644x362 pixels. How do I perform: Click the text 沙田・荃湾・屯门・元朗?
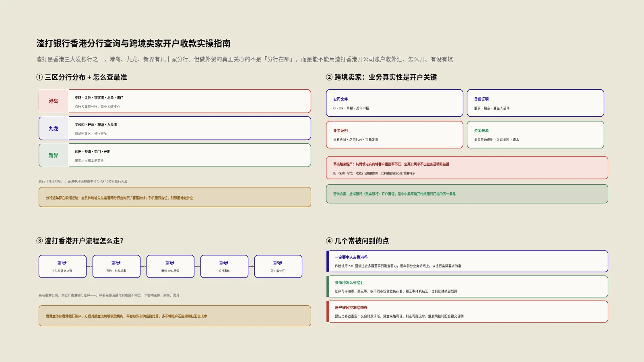93,152
